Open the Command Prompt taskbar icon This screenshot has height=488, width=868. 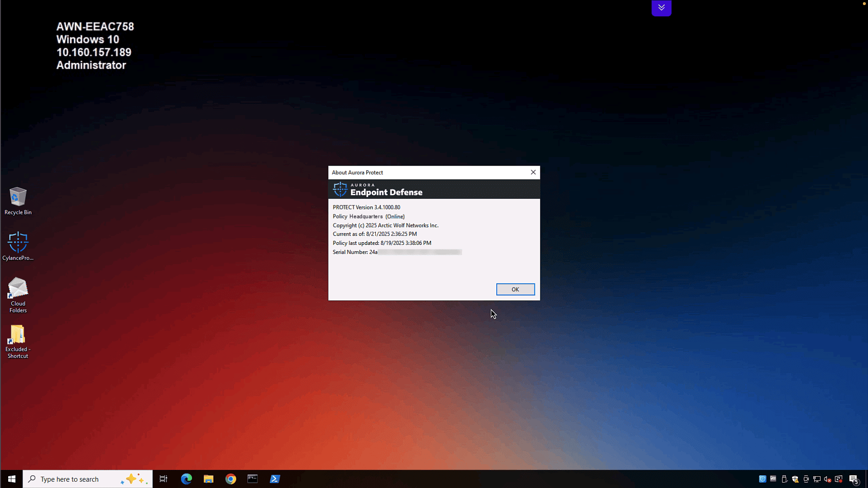pyautogui.click(x=252, y=479)
